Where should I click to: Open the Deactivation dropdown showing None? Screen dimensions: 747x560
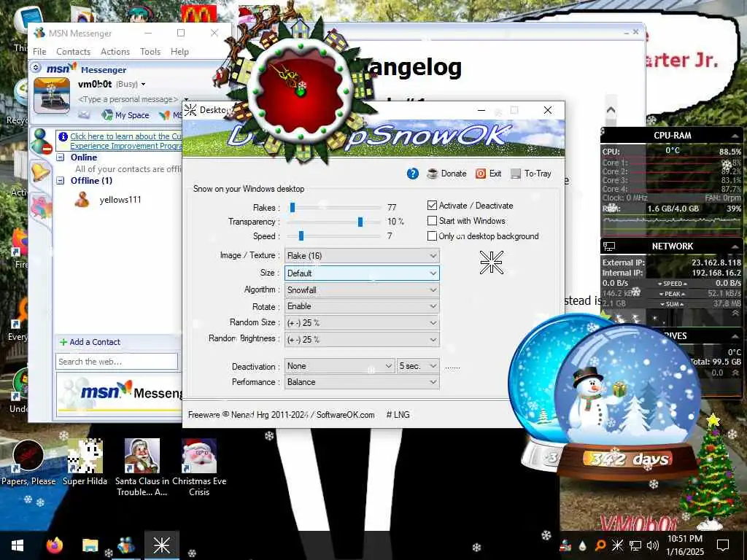[340, 366]
